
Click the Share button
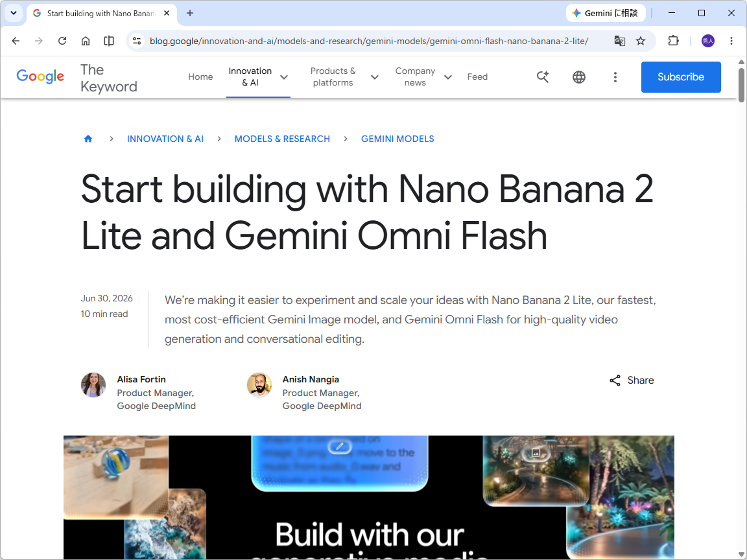pos(632,380)
